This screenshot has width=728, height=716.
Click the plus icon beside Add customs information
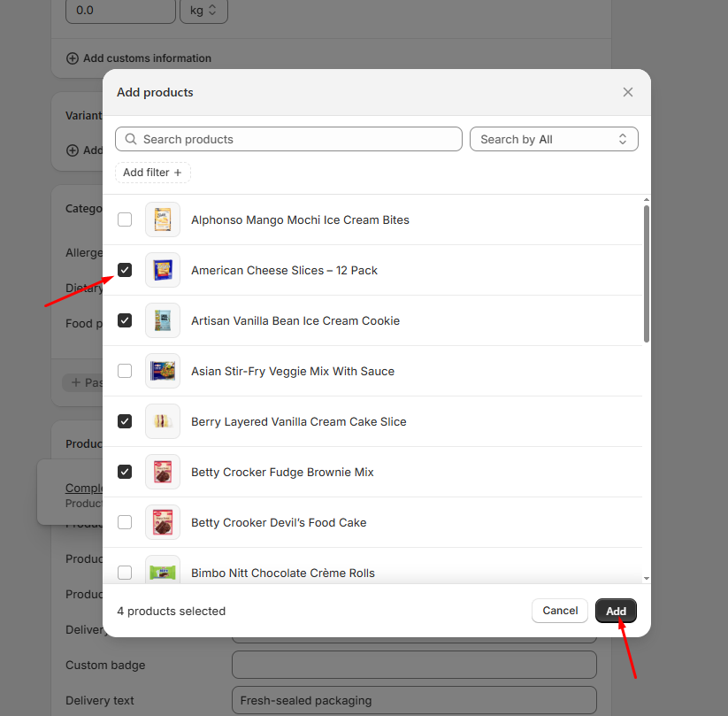[73, 58]
